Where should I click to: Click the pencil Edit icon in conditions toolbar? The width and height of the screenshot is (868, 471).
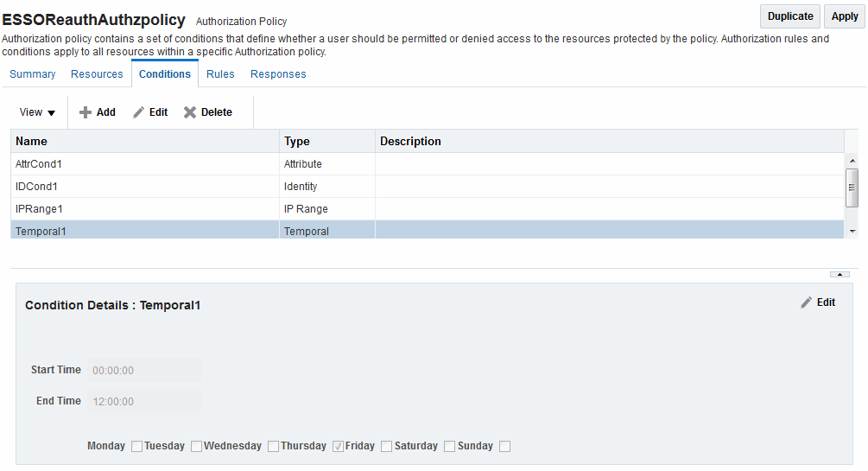point(138,112)
